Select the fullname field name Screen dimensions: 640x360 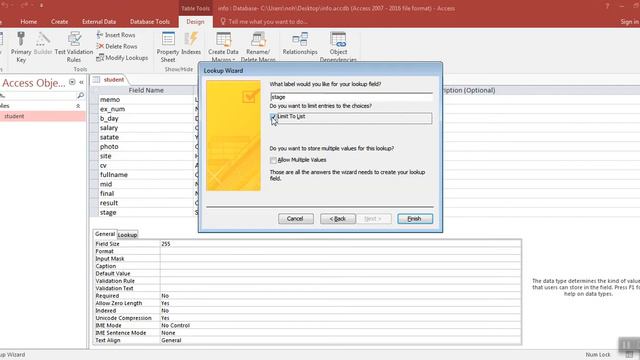point(114,175)
